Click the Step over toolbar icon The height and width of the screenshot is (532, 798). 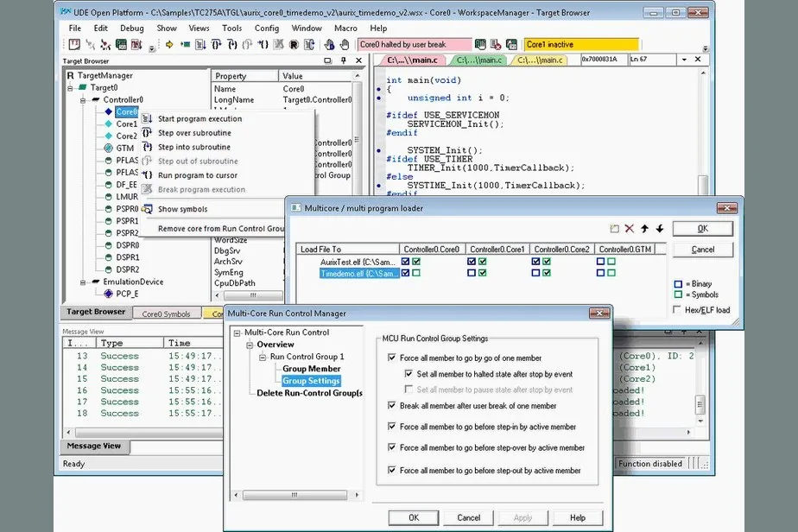coord(216,45)
